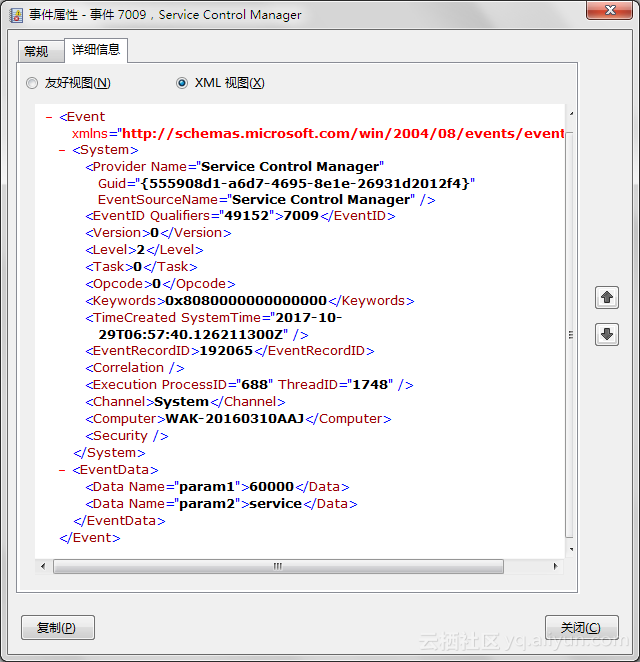Click the Provider Name line
The width and height of the screenshot is (640, 662).
(234, 167)
